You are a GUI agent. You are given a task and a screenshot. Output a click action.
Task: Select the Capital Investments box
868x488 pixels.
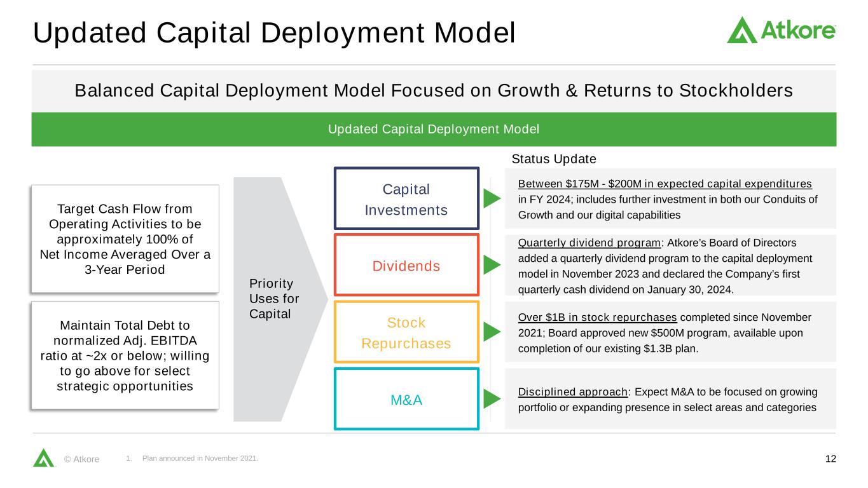point(406,198)
